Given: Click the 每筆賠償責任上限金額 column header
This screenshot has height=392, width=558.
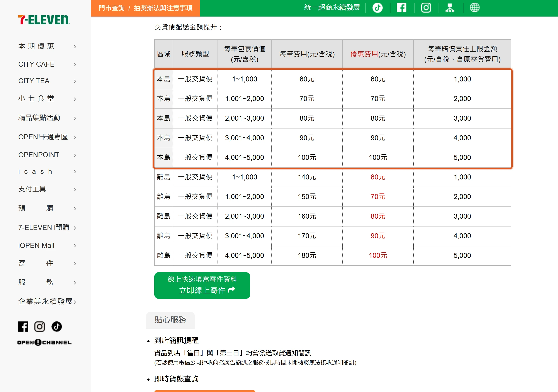Looking at the screenshot, I should click(462, 54).
